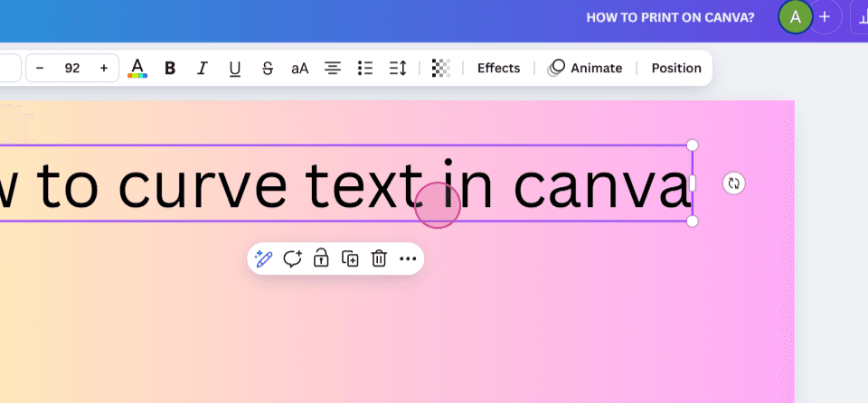Add a comment to the text
Screen dimensions: 868x403
[x=292, y=258]
